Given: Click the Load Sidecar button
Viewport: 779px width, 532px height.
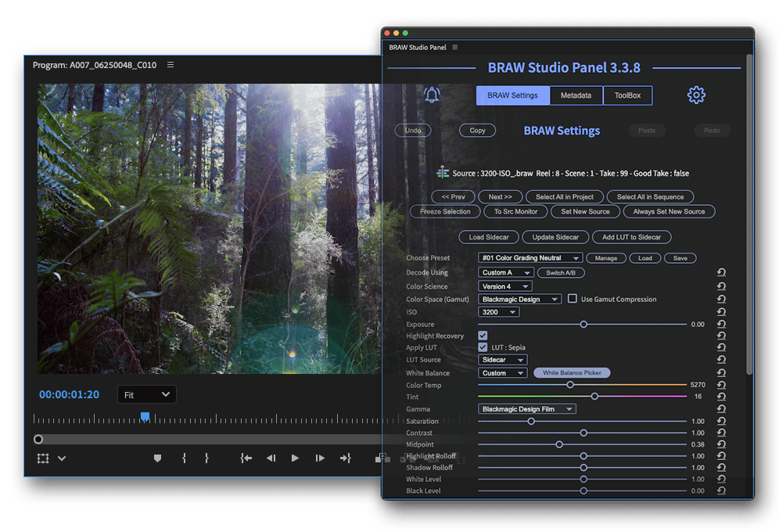Looking at the screenshot, I should pos(489,237).
